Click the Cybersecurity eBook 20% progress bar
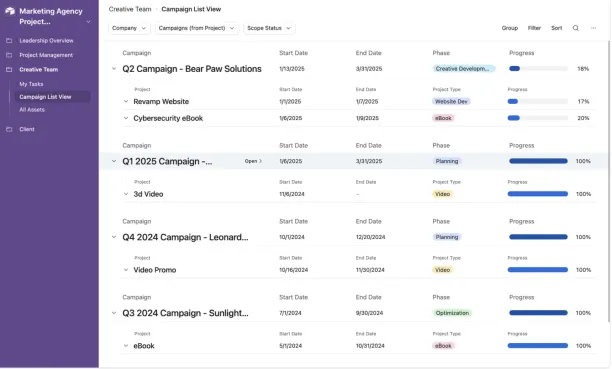 tap(537, 118)
